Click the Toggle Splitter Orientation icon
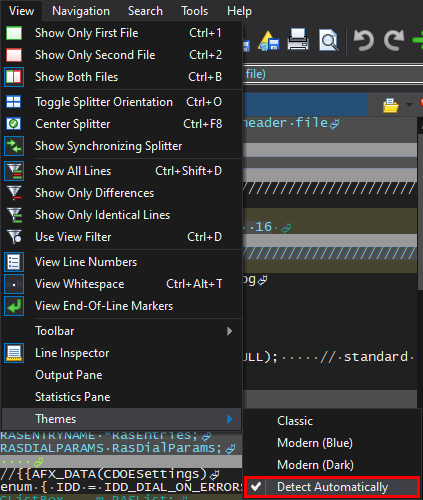This screenshot has height=500, width=423. [x=14, y=102]
